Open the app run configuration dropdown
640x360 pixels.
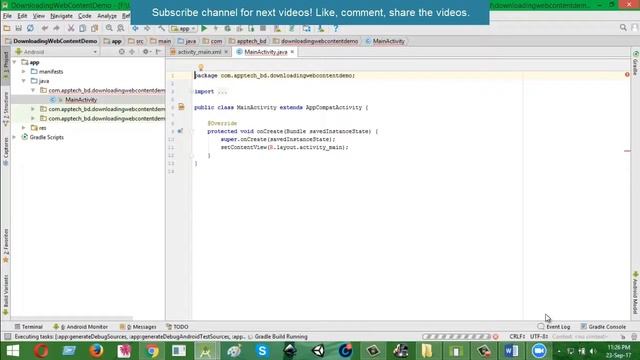(183, 29)
